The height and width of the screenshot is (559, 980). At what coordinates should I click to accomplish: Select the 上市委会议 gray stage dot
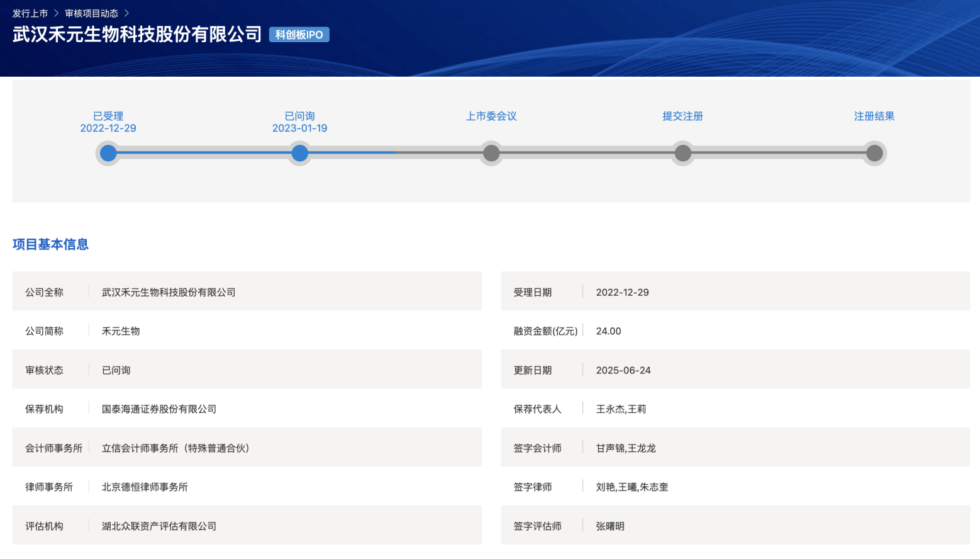[491, 153]
